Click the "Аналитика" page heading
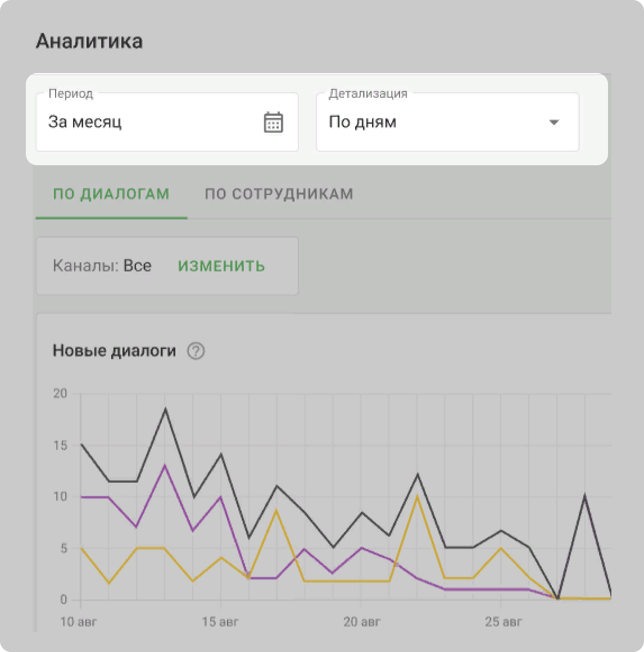This screenshot has width=644, height=652. [89, 42]
